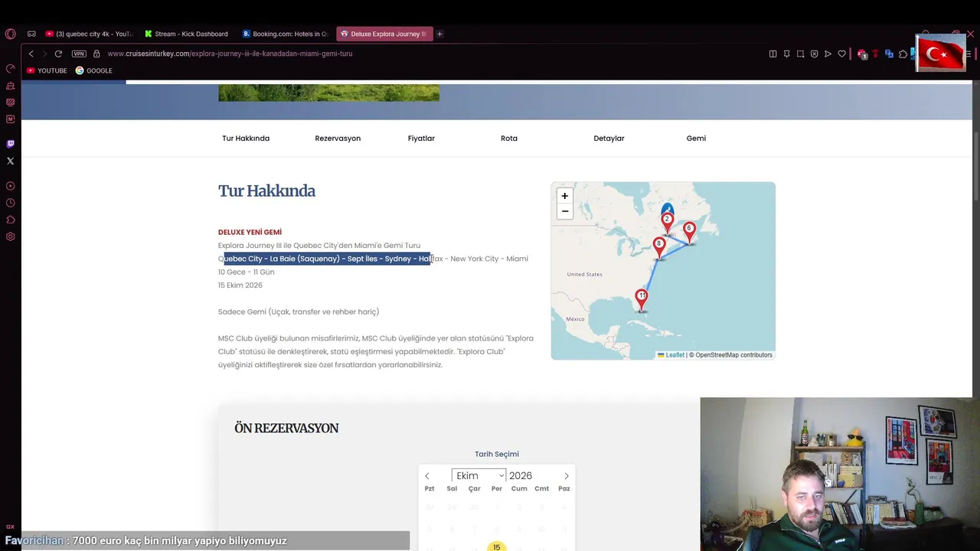
Task: Click map marker number 2
Action: pos(667,222)
